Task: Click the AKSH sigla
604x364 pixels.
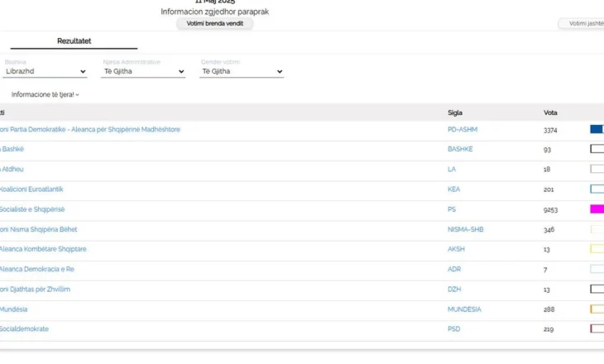Action: click(456, 249)
